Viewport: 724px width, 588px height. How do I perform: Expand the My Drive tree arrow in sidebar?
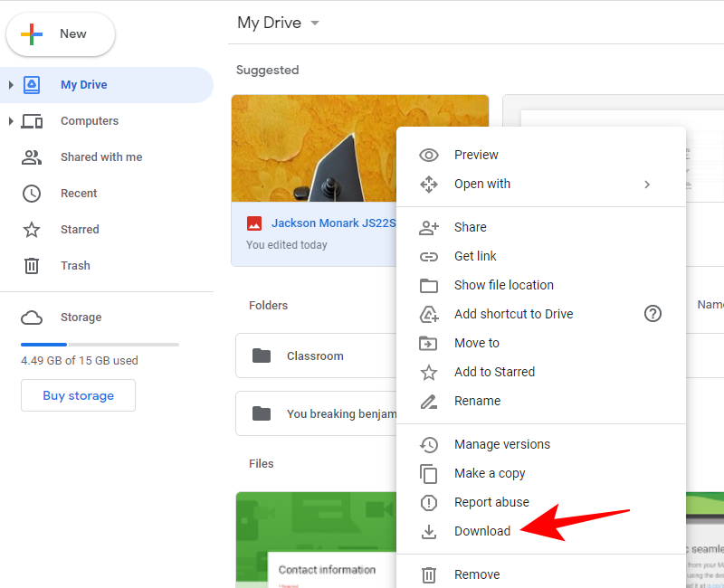pos(11,85)
